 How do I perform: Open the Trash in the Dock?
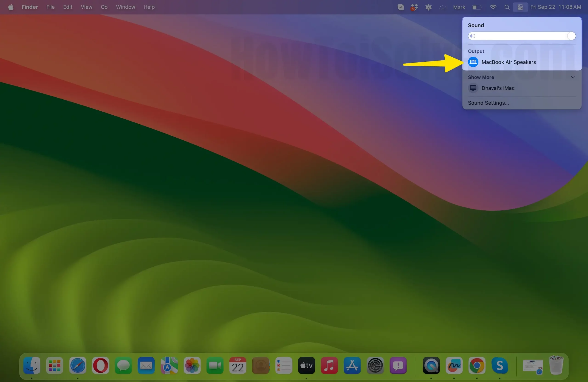556,365
